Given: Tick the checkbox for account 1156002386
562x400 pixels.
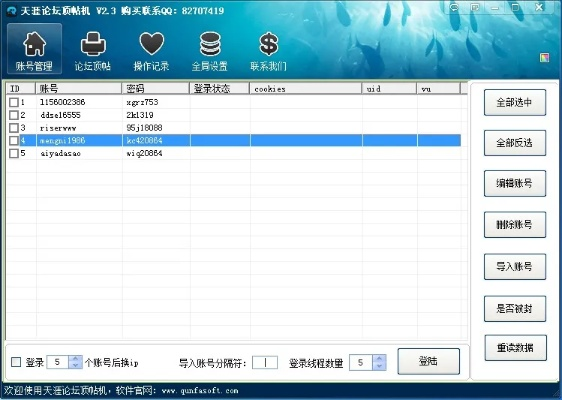Looking at the screenshot, I should [14, 103].
